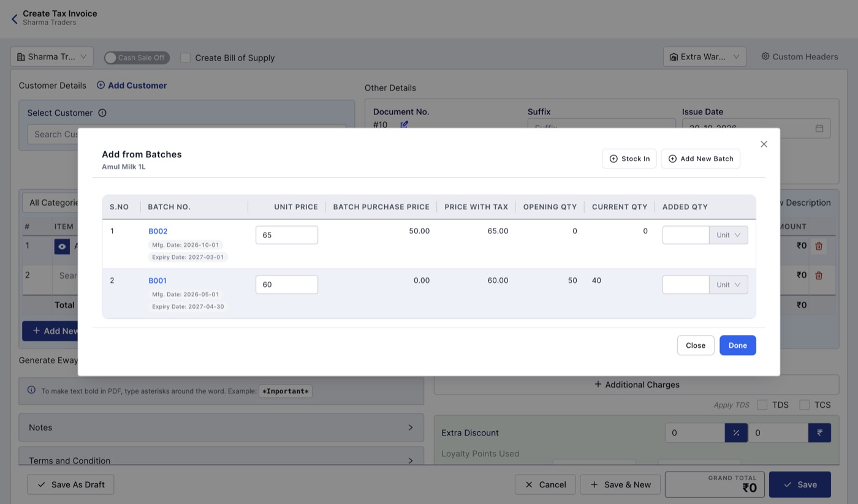This screenshot has width=858, height=504.
Task: Tick the TDS checkbox
Action: pyautogui.click(x=762, y=405)
